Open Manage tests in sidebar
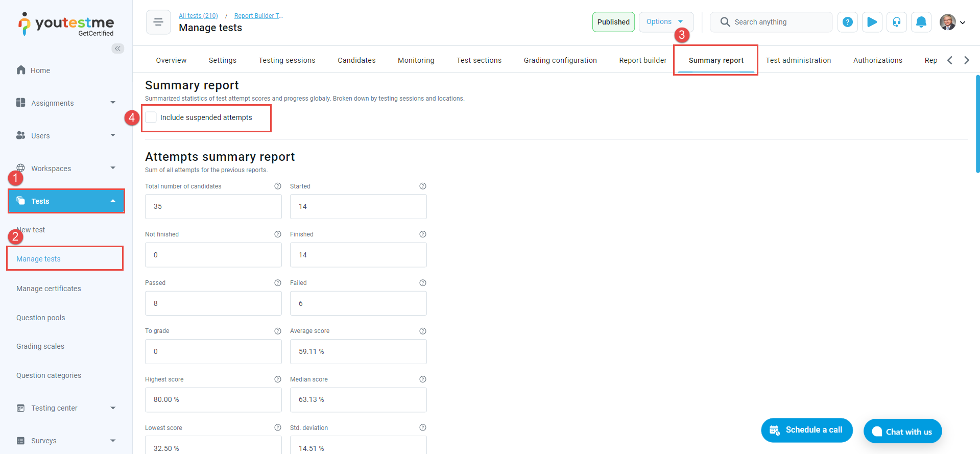 (38, 259)
